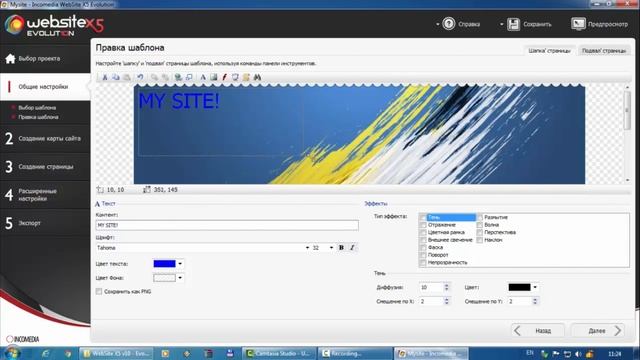Adjust the Диффузия spinner arrows
This screenshot has height=360, width=640.
[447, 287]
